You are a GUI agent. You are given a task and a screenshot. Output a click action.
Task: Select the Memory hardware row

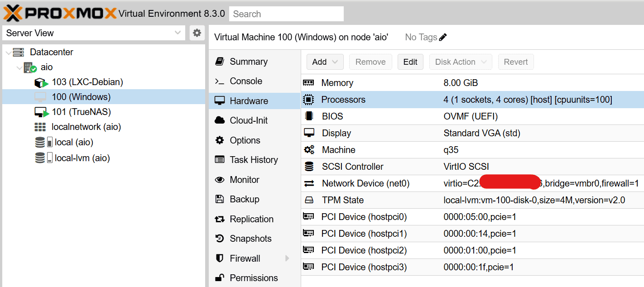[472, 83]
